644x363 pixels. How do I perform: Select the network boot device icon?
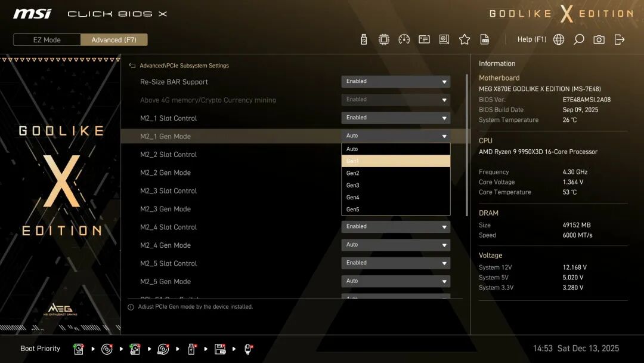(x=248, y=349)
